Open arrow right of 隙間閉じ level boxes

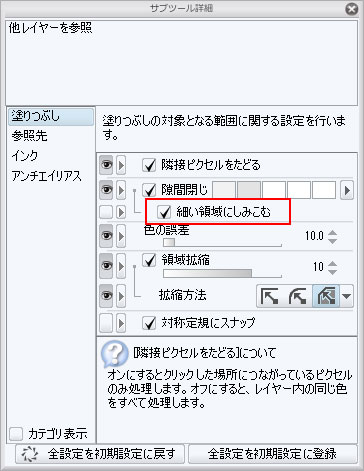[347, 190]
